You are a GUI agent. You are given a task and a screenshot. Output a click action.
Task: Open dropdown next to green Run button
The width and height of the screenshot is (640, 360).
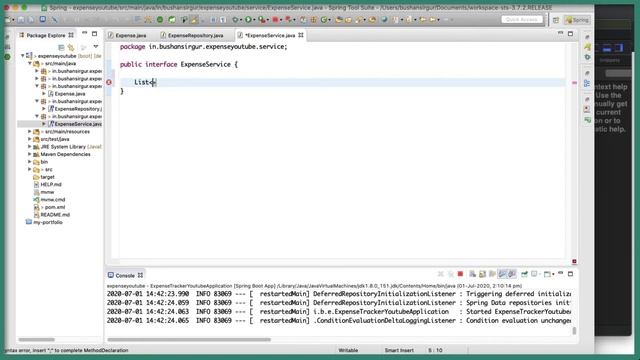[x=254, y=20]
